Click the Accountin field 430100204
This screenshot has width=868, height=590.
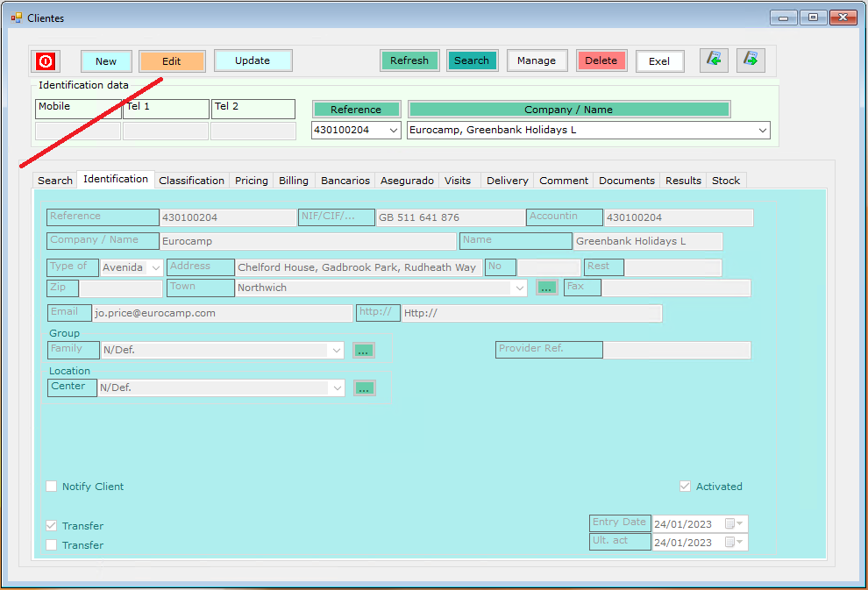[678, 217]
